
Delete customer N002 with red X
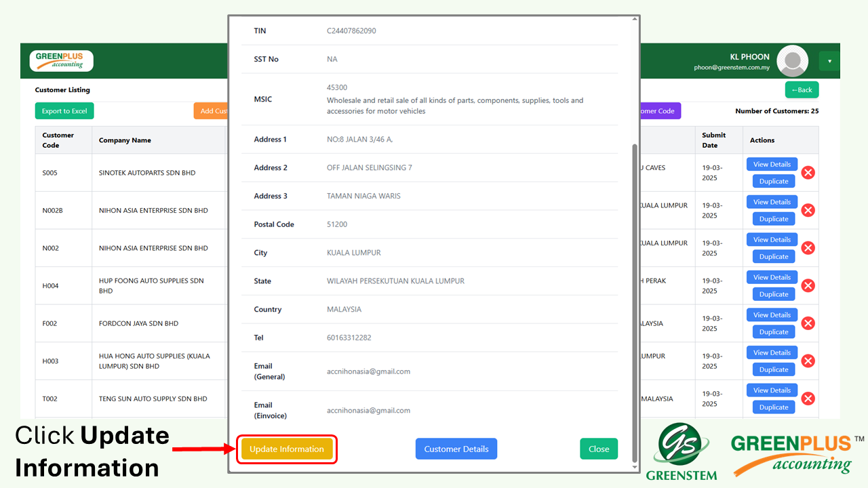[x=808, y=248]
